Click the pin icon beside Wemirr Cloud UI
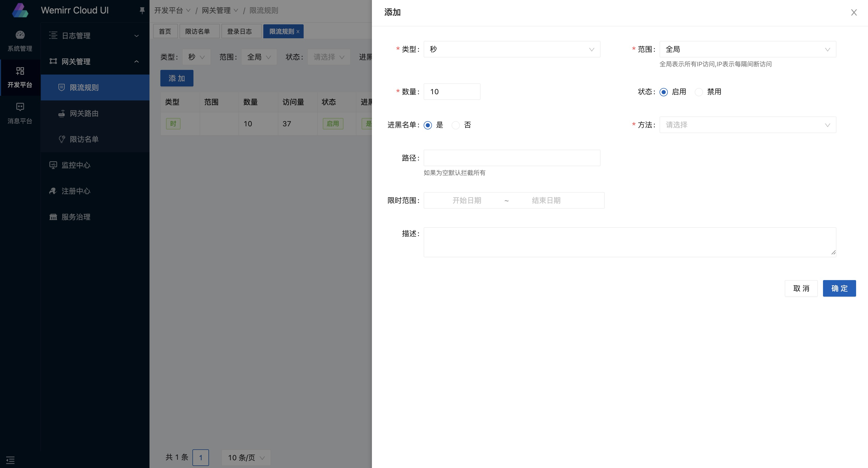 click(142, 10)
